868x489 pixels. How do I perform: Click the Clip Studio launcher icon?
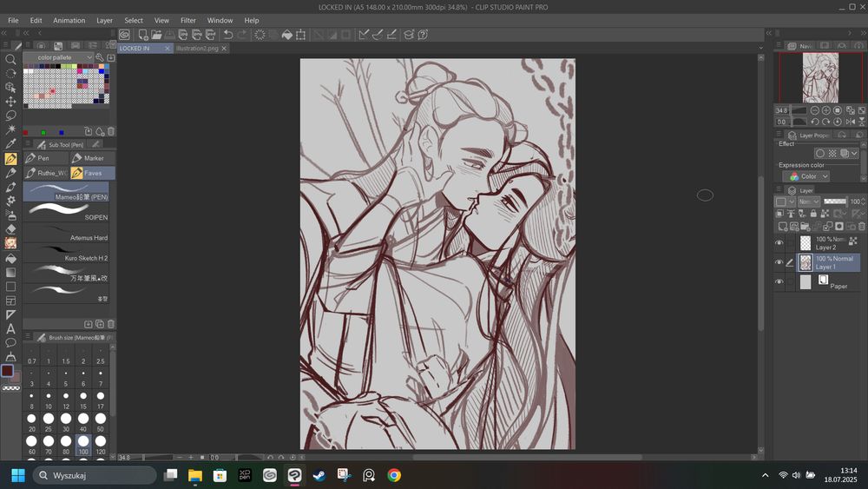point(124,35)
